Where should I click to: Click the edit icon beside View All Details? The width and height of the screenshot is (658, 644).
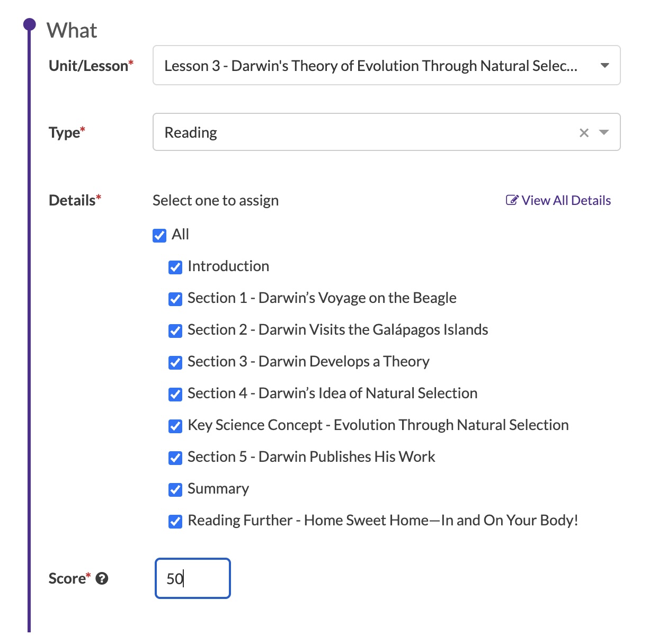point(512,200)
